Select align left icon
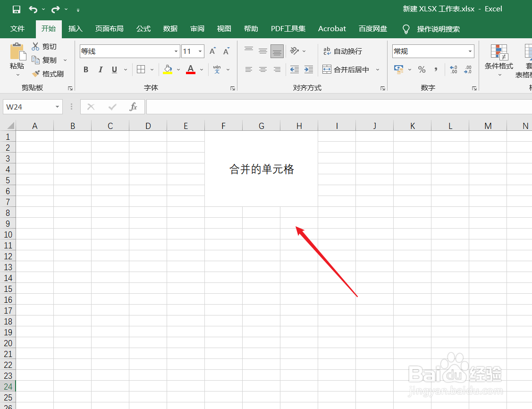 click(249, 69)
